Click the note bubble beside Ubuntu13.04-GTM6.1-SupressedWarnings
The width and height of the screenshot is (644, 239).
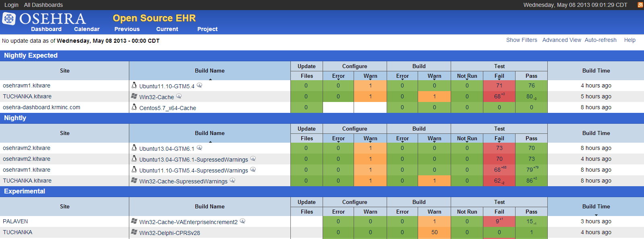point(253,159)
